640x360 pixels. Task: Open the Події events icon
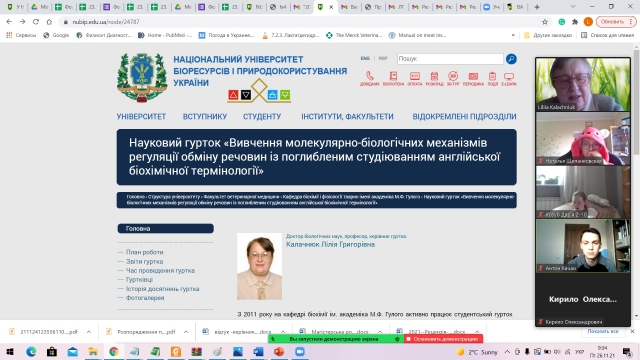[493, 78]
